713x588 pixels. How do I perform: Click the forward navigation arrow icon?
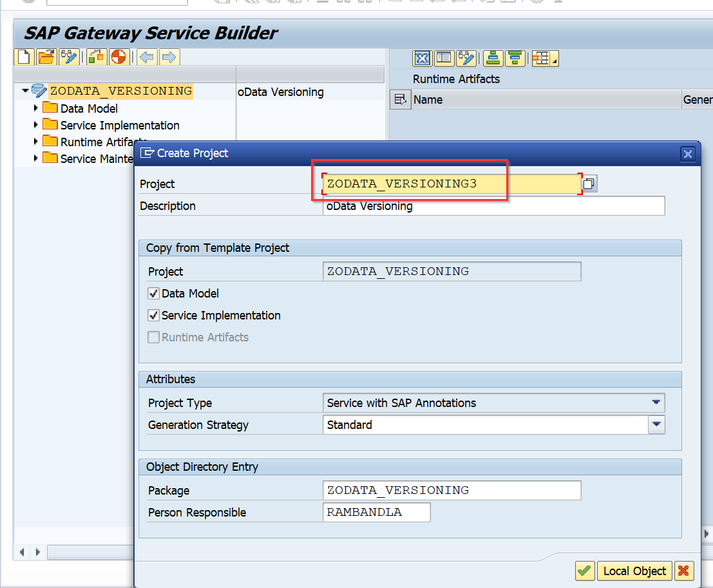tap(169, 57)
